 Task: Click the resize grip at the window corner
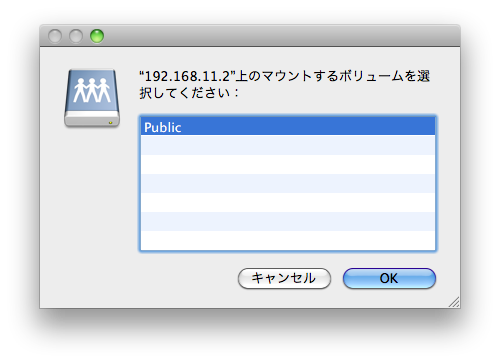pyautogui.click(x=455, y=302)
